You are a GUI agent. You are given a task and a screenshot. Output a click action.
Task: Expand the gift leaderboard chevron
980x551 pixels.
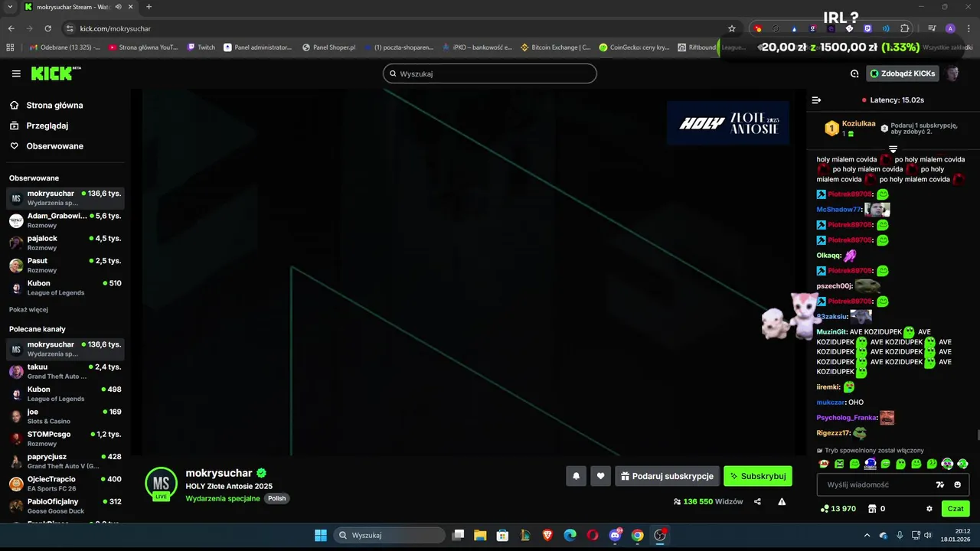893,148
